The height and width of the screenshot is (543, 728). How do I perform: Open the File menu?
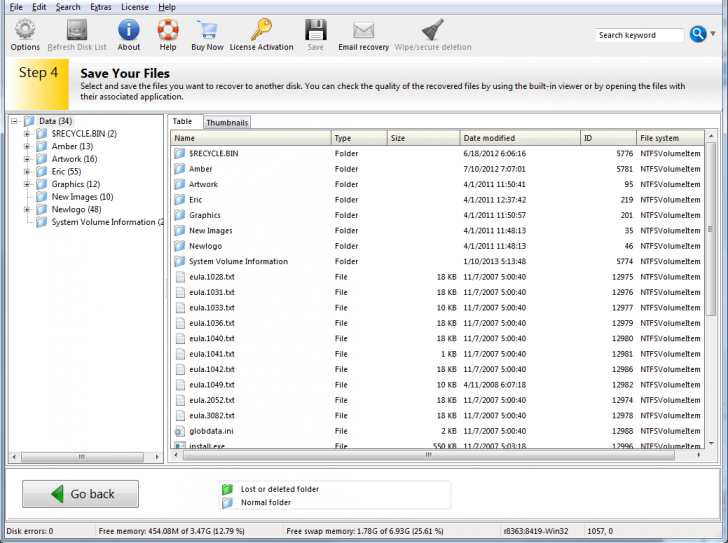coord(16,7)
